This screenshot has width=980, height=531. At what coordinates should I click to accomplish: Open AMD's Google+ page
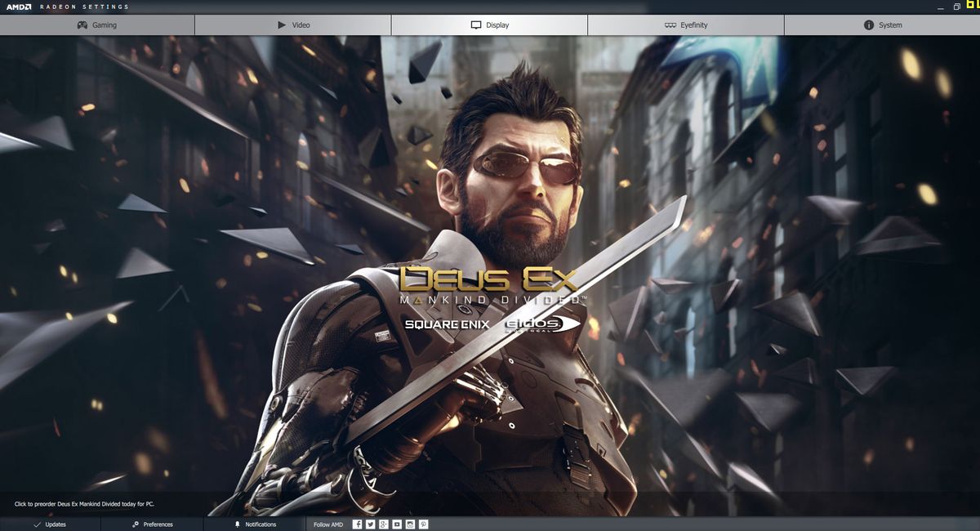coord(383,524)
